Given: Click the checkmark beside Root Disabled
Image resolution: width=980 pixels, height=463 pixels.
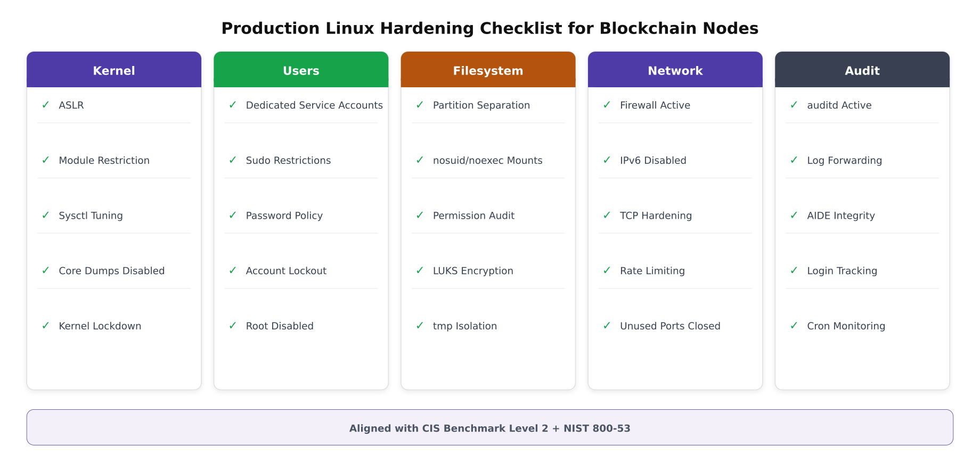Looking at the screenshot, I should [233, 326].
